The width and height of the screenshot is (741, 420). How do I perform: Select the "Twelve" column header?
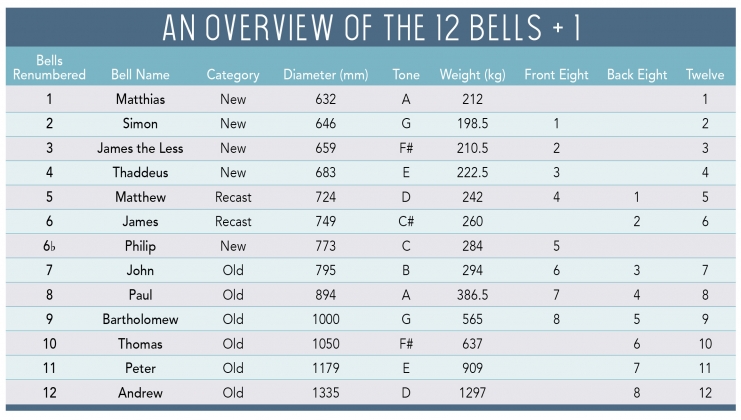(x=705, y=75)
